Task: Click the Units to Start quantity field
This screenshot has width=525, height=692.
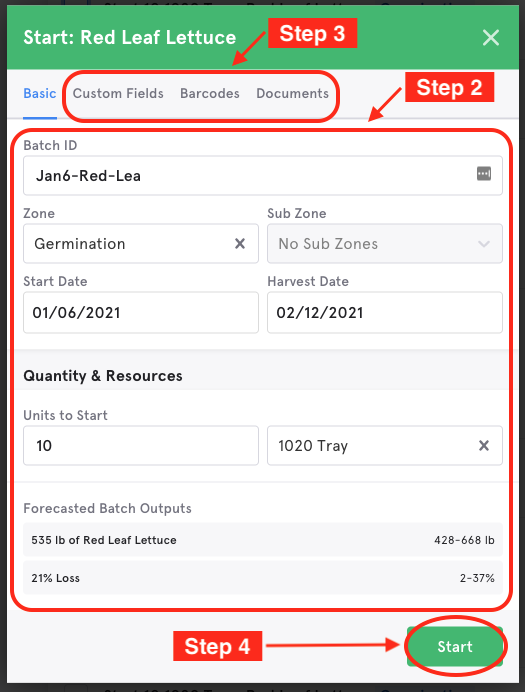Action: pyautogui.click(x=141, y=445)
